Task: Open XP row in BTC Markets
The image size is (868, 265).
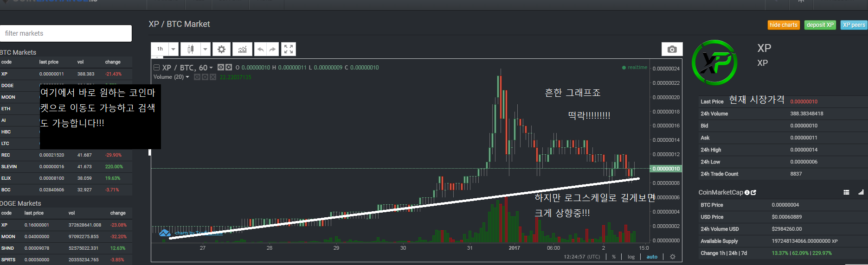Action: [x=66, y=74]
